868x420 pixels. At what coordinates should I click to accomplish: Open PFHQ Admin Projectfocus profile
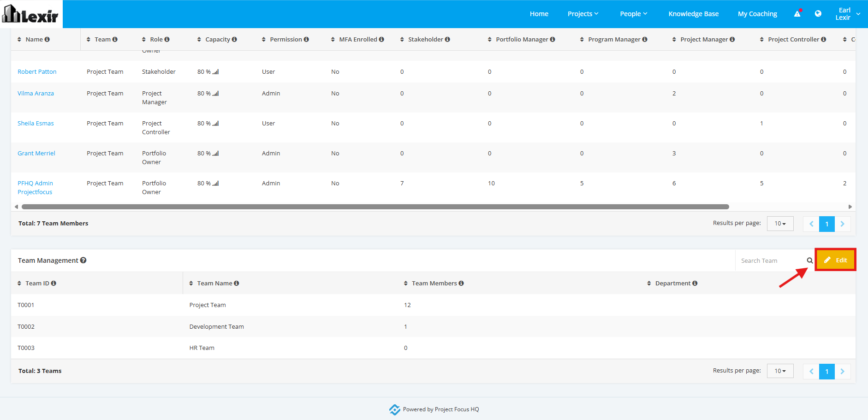[36, 188]
